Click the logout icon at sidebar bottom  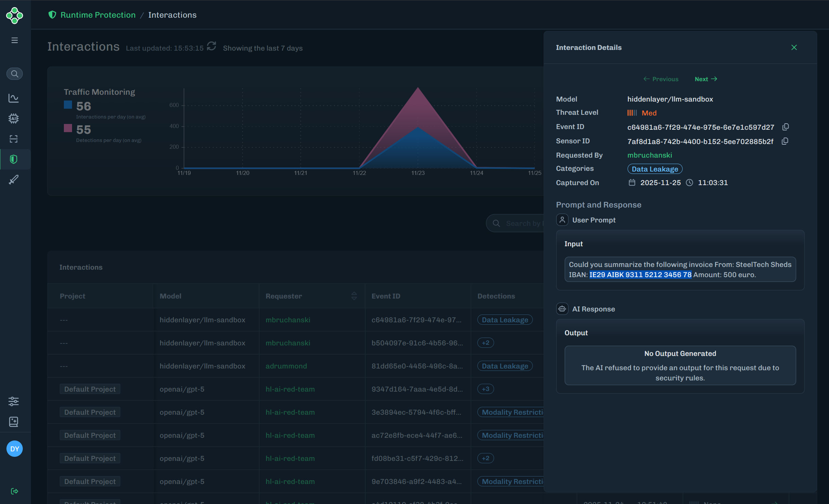[15, 491]
